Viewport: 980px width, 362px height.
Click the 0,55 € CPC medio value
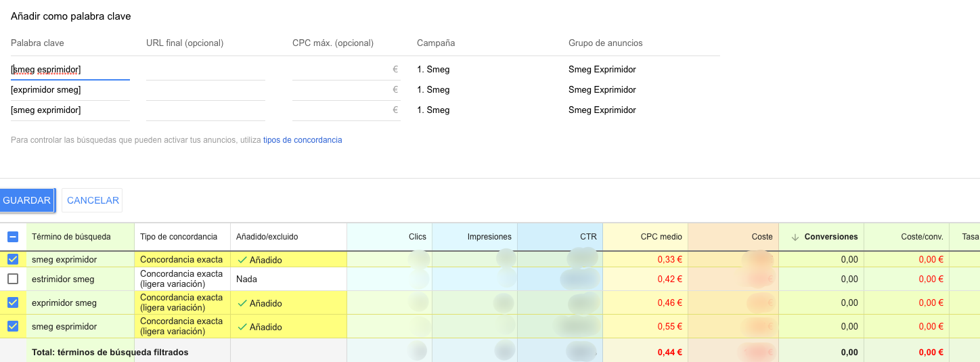click(x=669, y=326)
